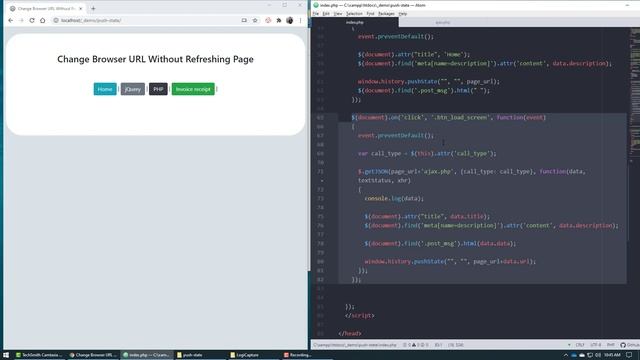Click the jQuery button on the web page
The image size is (640, 360).
click(x=133, y=89)
